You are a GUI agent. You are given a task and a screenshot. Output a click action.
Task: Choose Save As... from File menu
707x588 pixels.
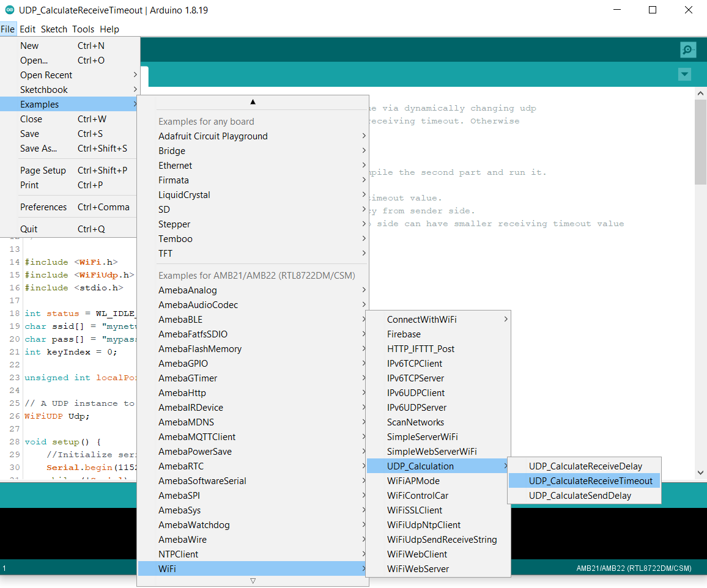(x=70, y=149)
